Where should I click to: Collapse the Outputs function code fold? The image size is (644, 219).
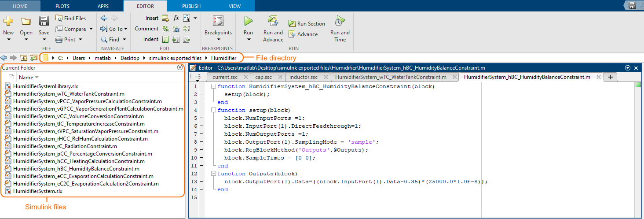tap(213, 174)
